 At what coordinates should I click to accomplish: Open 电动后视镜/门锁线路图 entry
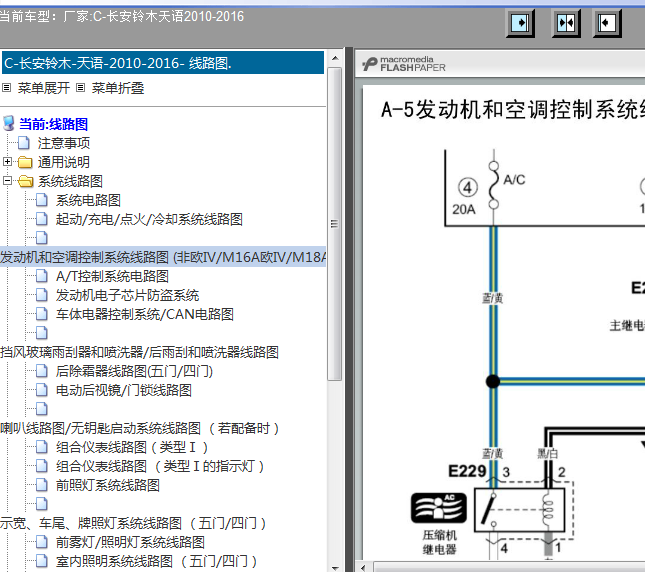[124, 390]
